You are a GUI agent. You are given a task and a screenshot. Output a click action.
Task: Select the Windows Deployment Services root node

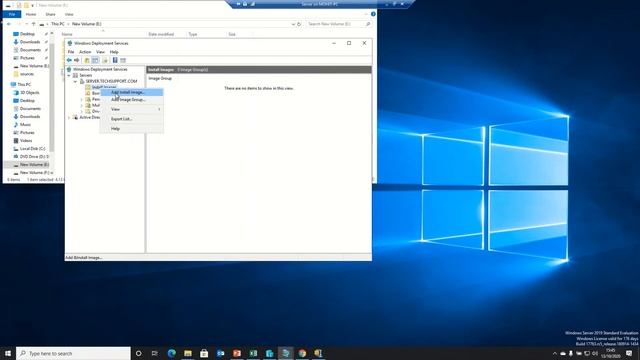pos(100,69)
